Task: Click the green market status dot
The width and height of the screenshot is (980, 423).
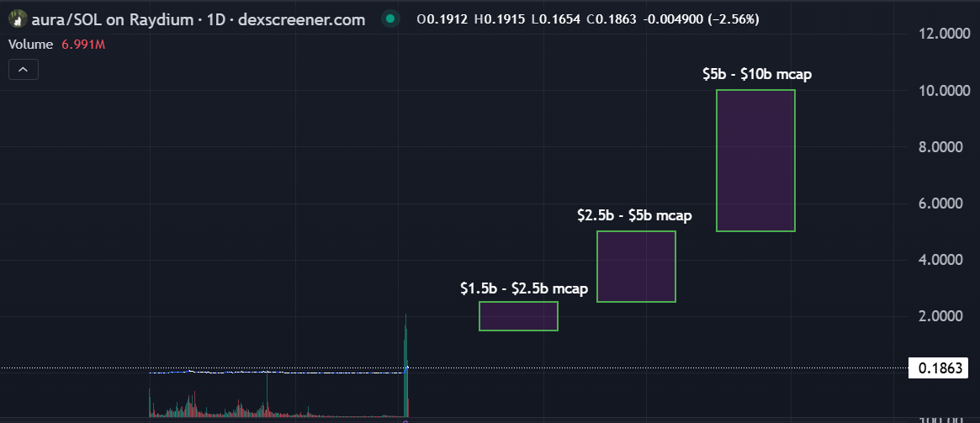Action: pos(390,19)
